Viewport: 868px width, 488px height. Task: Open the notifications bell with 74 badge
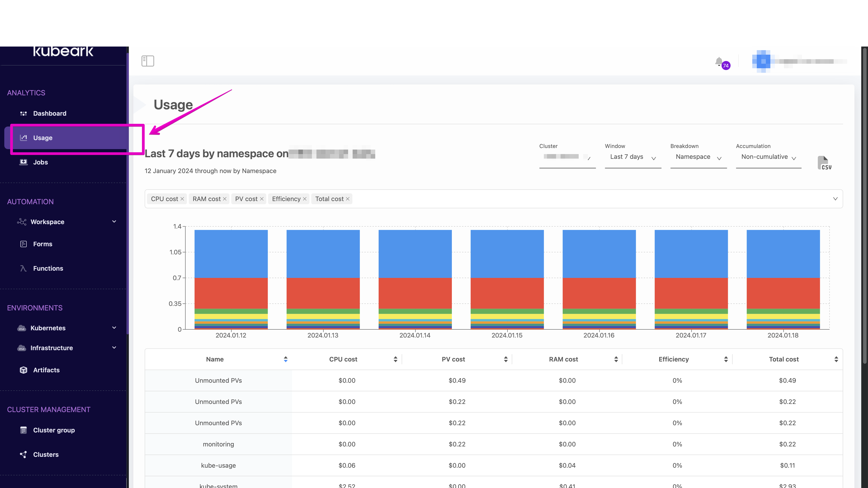[x=719, y=62]
